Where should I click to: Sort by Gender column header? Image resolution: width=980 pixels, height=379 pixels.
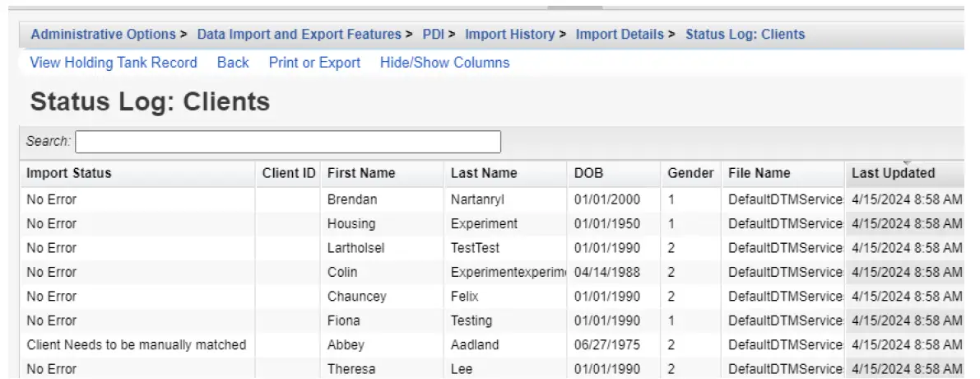point(690,173)
